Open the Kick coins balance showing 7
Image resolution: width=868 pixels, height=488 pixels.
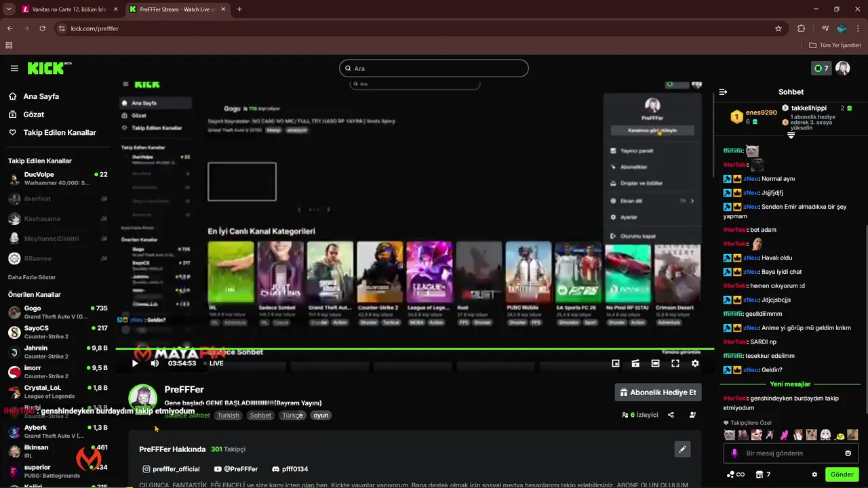pyautogui.click(x=821, y=68)
